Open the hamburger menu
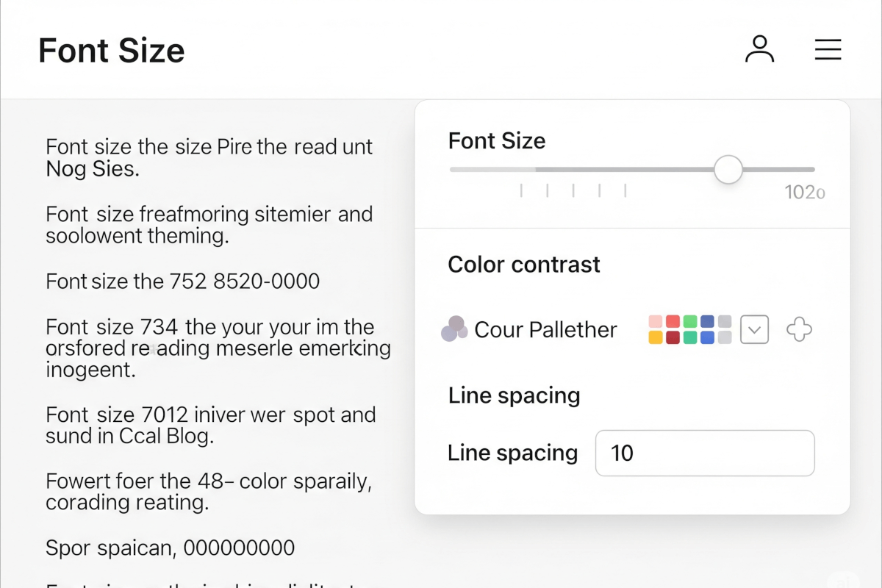The image size is (882, 588). pos(828,49)
